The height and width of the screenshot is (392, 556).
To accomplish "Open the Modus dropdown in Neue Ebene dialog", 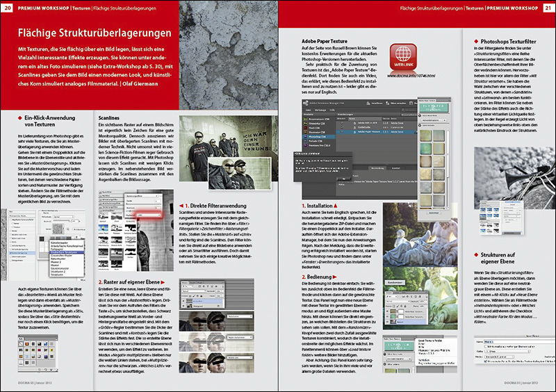I will [499, 357].
